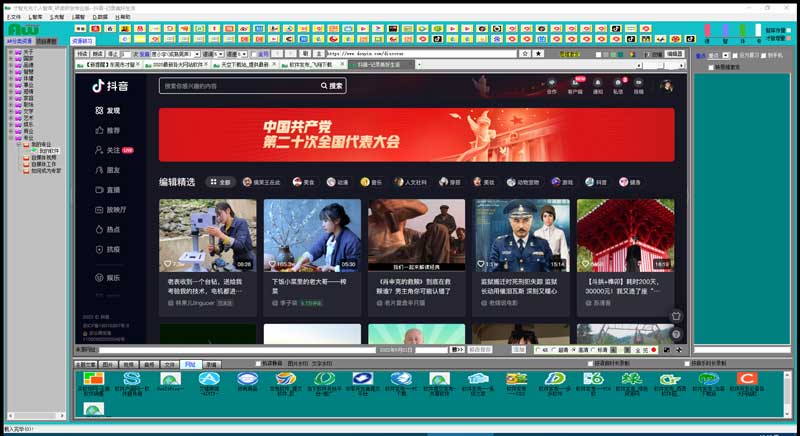This screenshot has width=800, height=436.
Task: Open the 抗疫 item in Douyin sidebar
Action: 108,249
